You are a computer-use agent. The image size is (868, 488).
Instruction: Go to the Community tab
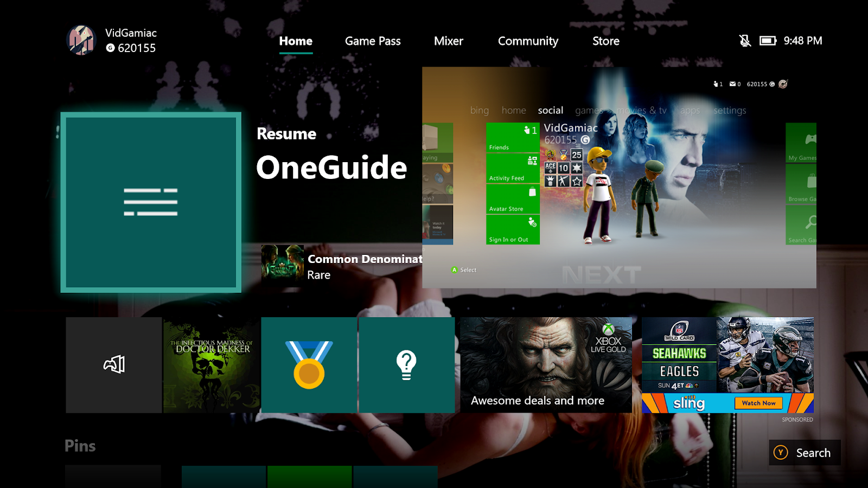point(528,41)
